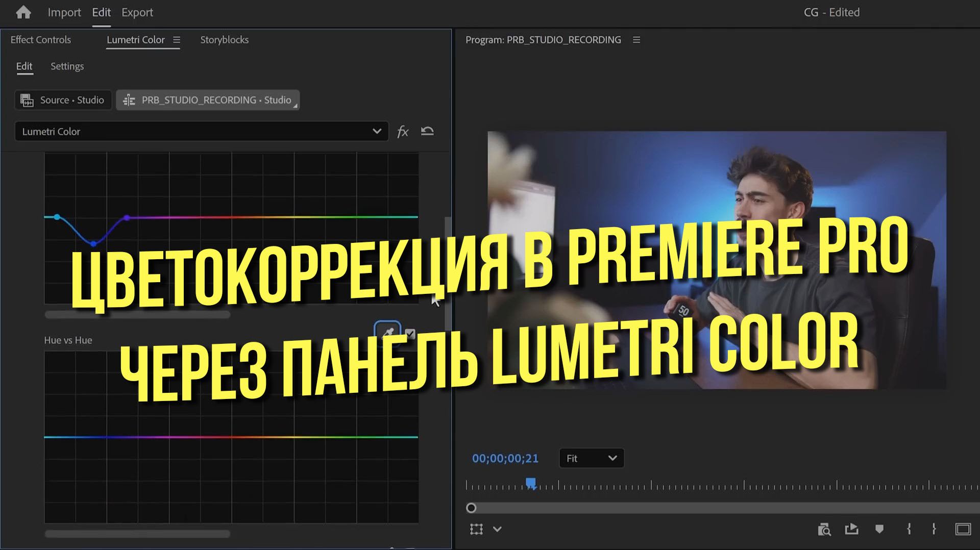This screenshot has width=980, height=550.
Task: Click the reset effect icon near fx badge
Action: [x=428, y=131]
